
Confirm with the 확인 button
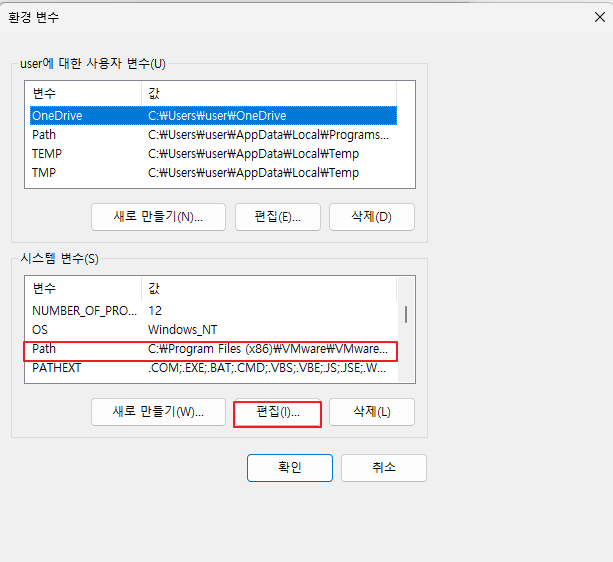290,468
